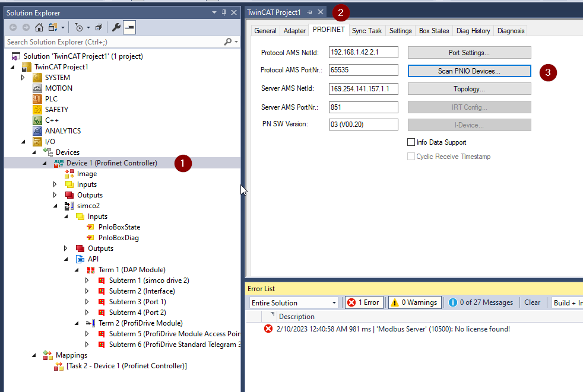The height and width of the screenshot is (392, 583).
Task: Open the Diagnosis tab
Action: [511, 31]
